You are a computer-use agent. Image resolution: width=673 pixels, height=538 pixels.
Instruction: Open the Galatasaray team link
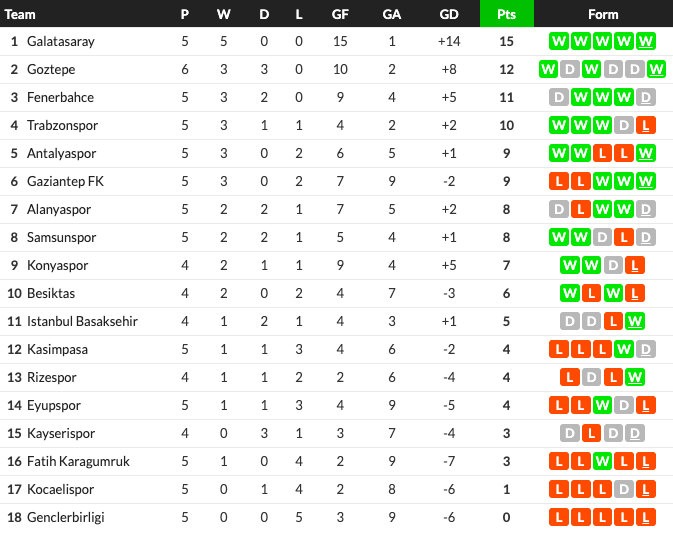[x=61, y=41]
